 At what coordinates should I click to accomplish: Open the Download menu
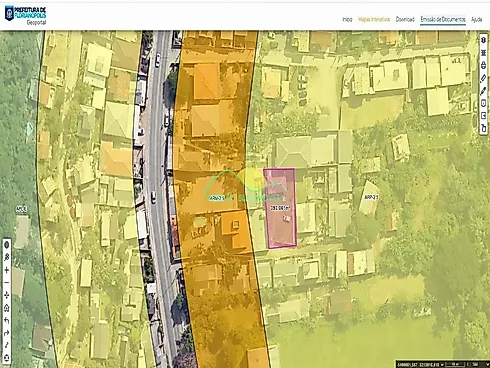click(x=405, y=19)
